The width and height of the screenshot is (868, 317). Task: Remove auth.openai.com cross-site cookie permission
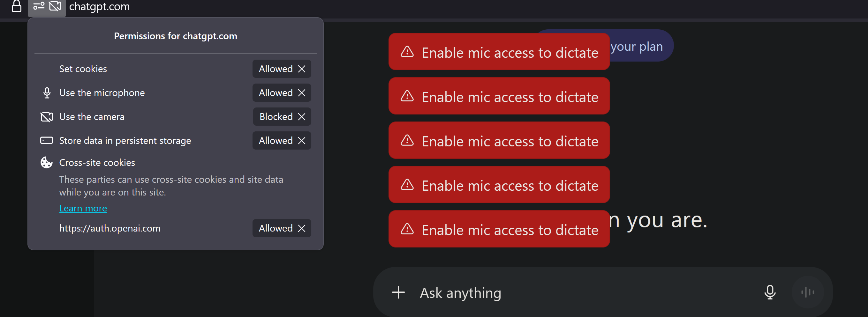tap(302, 228)
